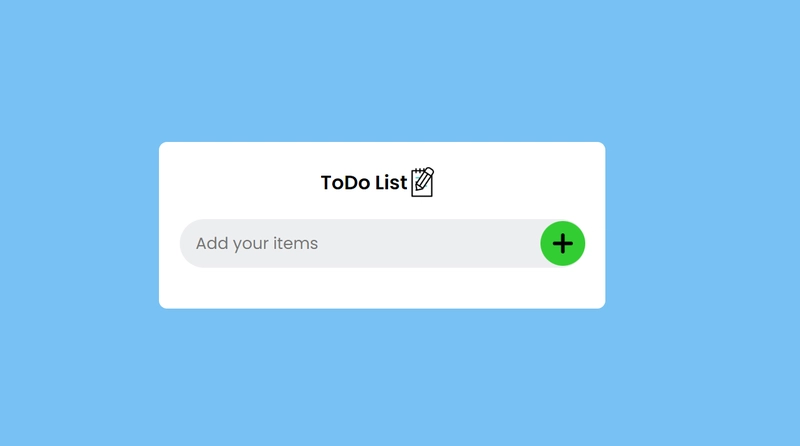800x446 pixels.
Task: Click the blue background left of the card
Action: (x=79, y=225)
